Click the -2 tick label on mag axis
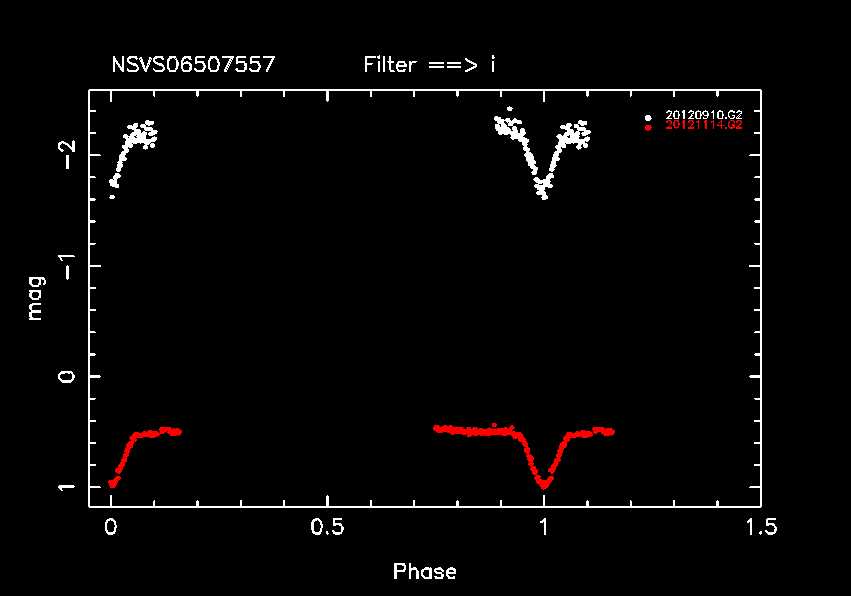Viewport: 851px width, 596px height. tap(66, 154)
